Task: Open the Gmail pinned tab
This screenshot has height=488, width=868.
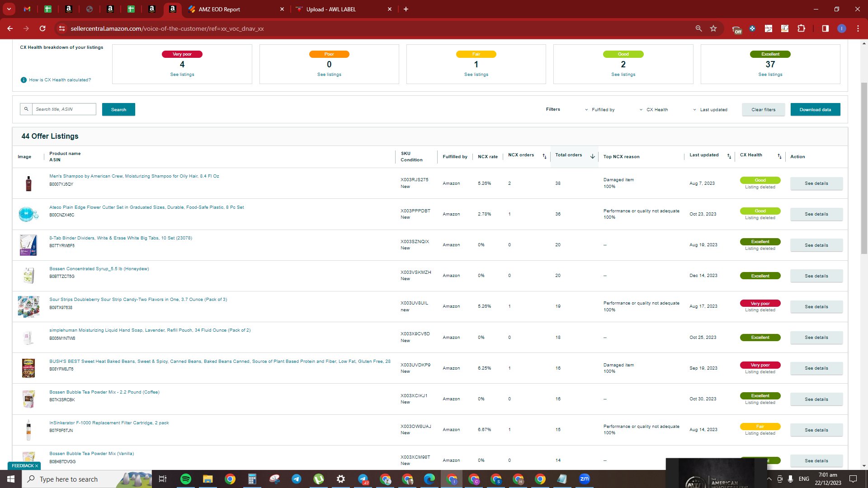Action: pos(27,9)
